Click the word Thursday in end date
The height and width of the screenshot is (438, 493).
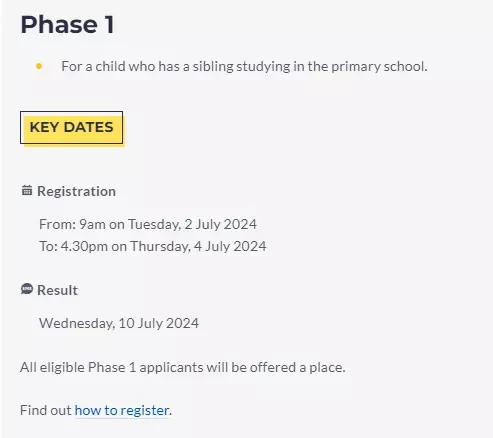pyautogui.click(x=160, y=246)
